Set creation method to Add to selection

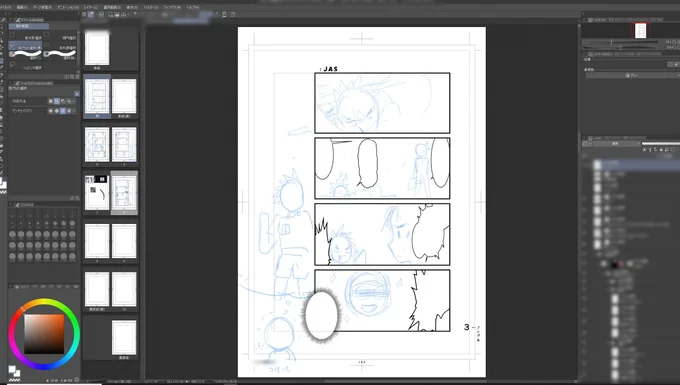pos(57,101)
